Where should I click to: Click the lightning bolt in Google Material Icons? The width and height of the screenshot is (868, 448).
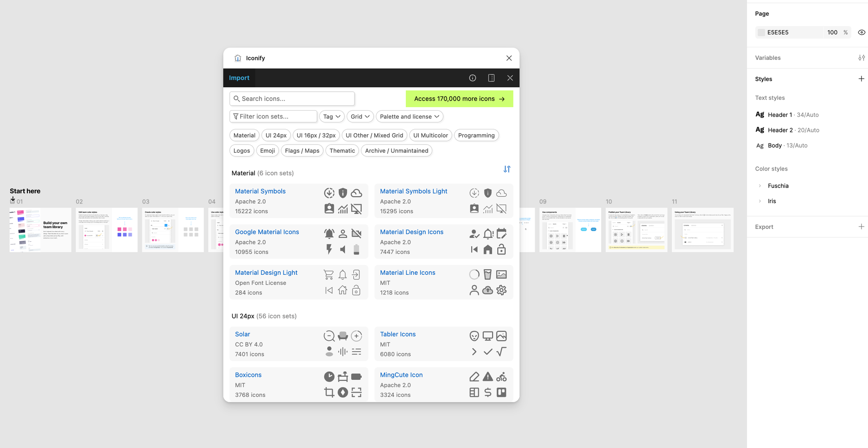pyautogui.click(x=329, y=249)
